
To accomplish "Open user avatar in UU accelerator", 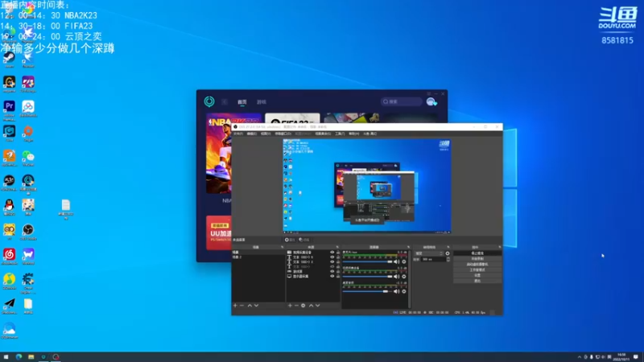I will tap(431, 102).
